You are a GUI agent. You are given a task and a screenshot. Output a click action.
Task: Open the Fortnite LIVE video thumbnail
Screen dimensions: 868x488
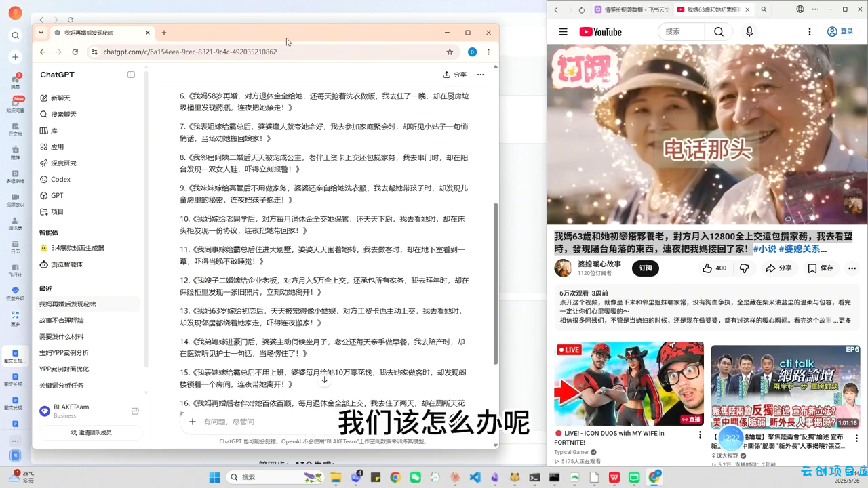(x=629, y=383)
